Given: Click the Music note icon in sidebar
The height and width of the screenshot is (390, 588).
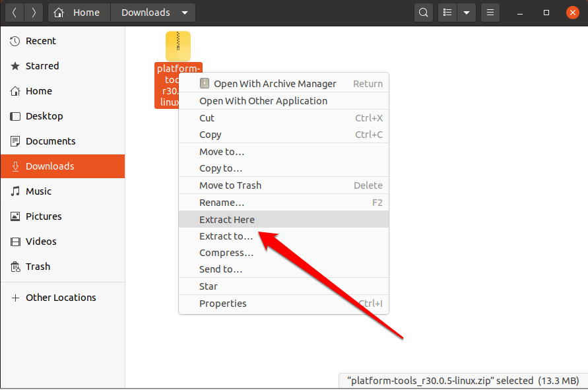Looking at the screenshot, I should [x=15, y=191].
